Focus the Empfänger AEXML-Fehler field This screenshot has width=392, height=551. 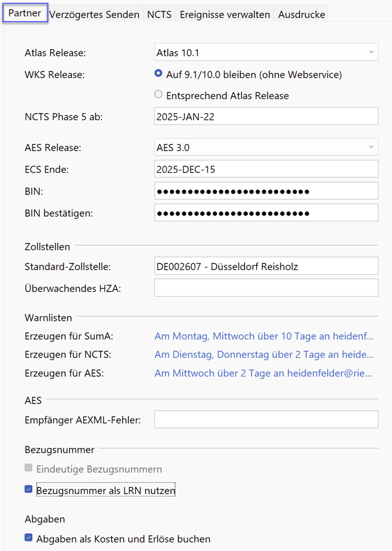click(266, 420)
